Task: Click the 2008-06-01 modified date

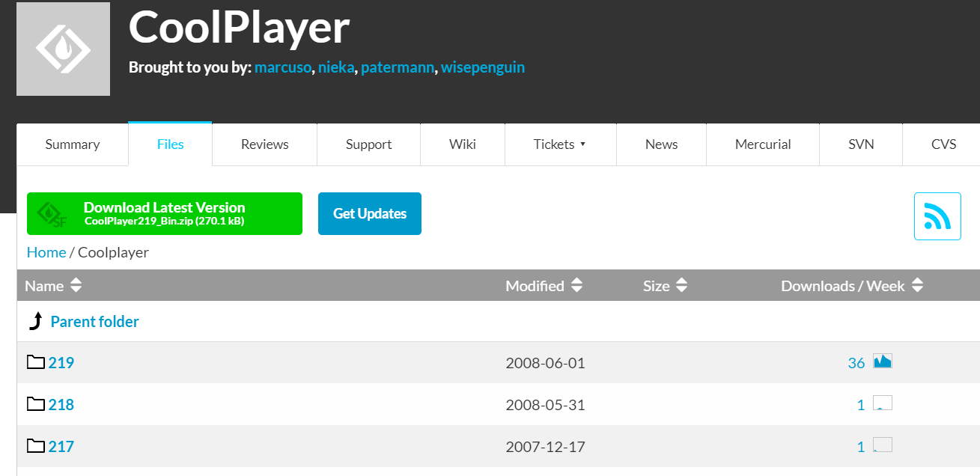Action: coord(545,363)
